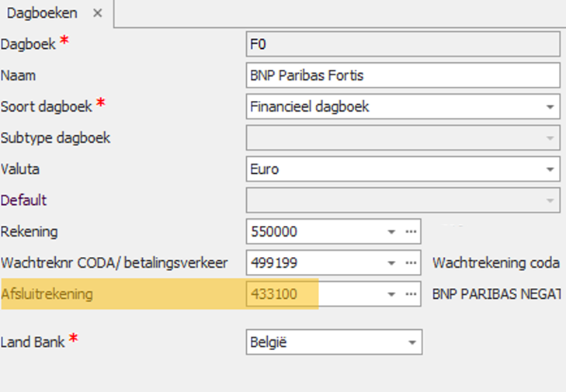Switch to the Dagboeken tab
Image resolution: width=566 pixels, height=392 pixels.
pyautogui.click(x=42, y=13)
